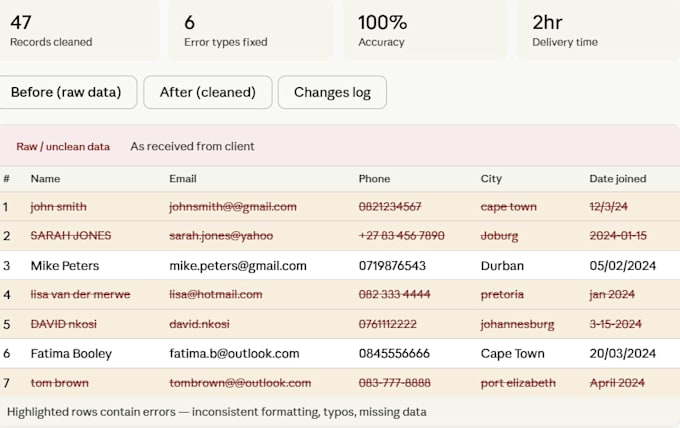680x428 pixels.
Task: Open the Changes log tab
Action: click(332, 92)
